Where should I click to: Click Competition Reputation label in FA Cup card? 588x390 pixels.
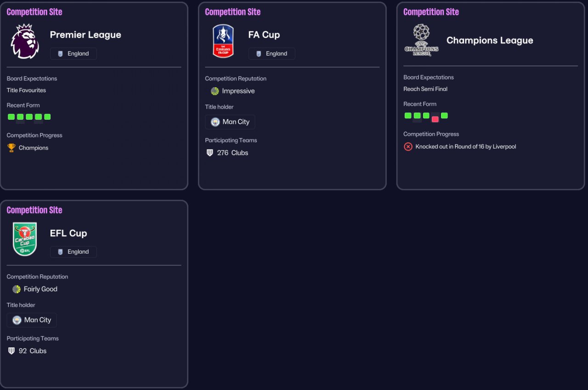236,78
